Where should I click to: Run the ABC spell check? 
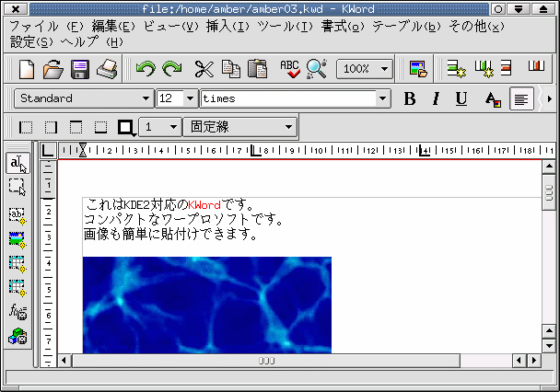289,69
